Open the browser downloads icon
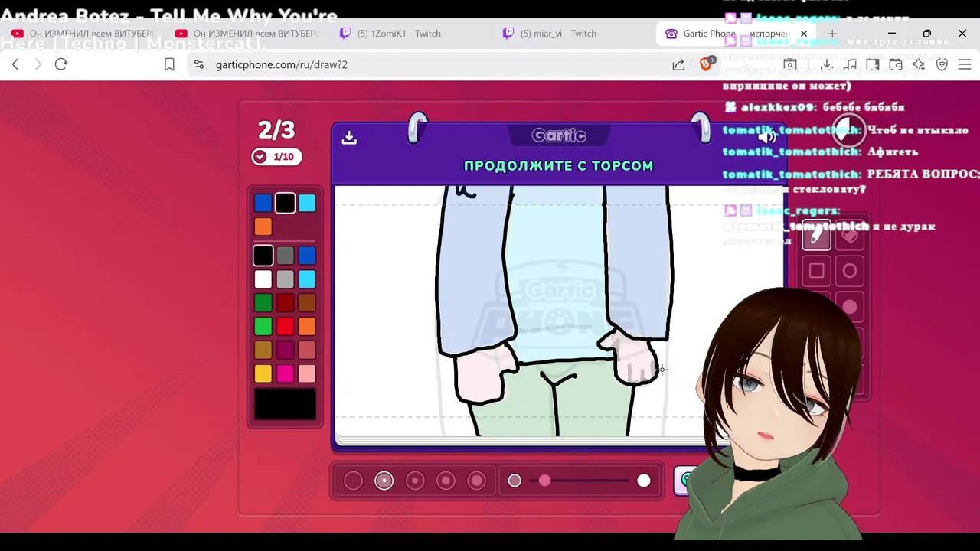 point(827,64)
